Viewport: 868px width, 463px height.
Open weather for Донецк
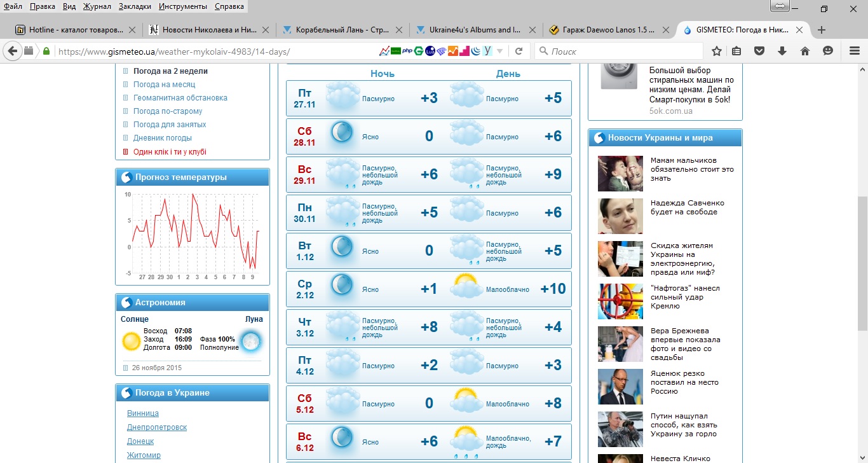click(x=140, y=441)
